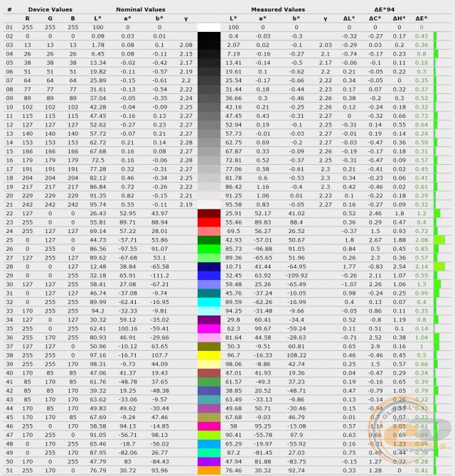
Task: Click the 'ΔL*' column header
Action: click(349, 18)
